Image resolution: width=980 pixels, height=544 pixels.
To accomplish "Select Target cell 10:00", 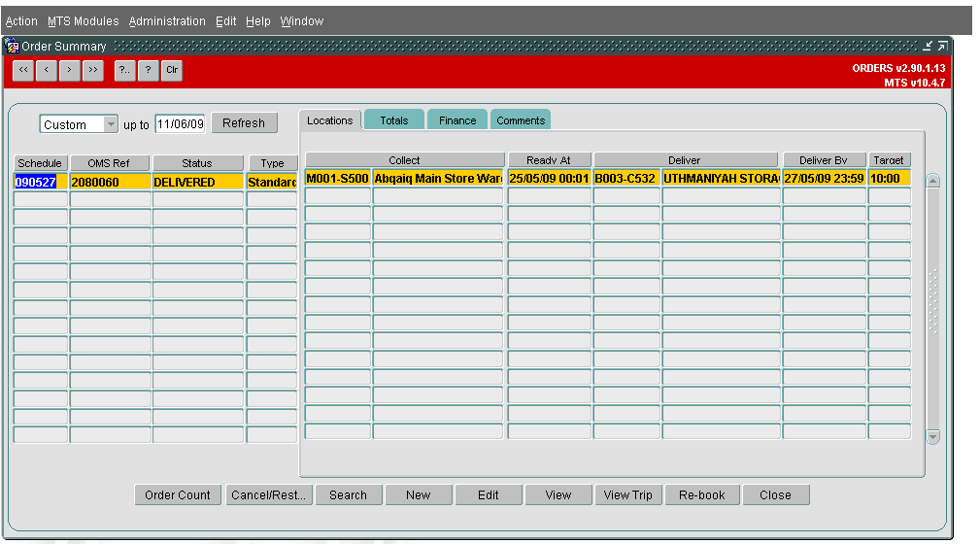I will (x=890, y=178).
